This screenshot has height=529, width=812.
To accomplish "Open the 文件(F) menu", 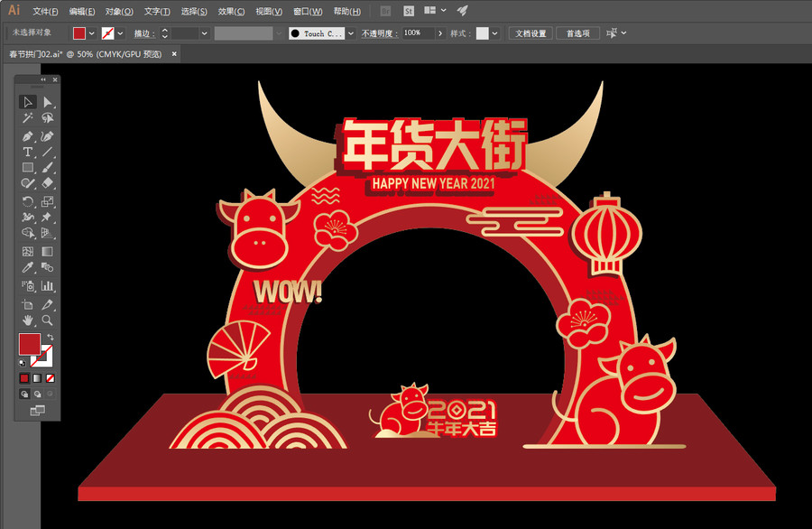I will click(45, 11).
